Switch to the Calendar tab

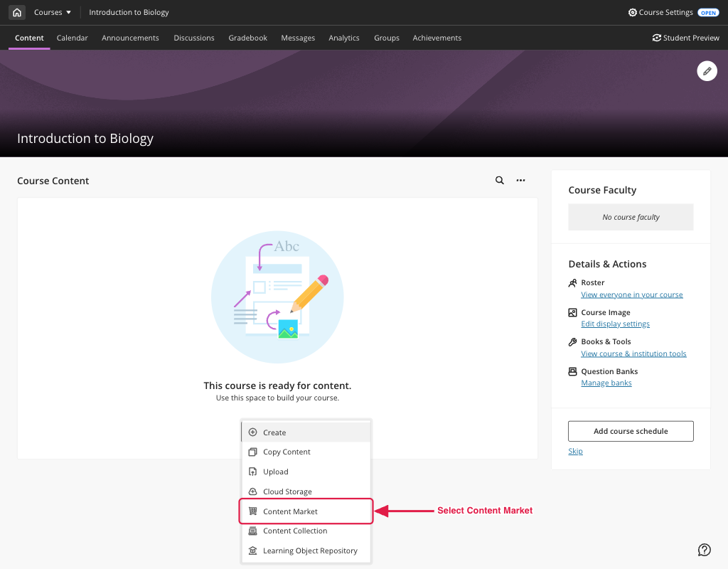(72, 38)
